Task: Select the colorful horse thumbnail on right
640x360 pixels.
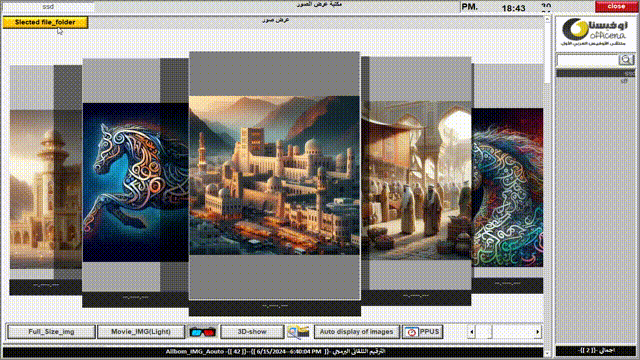Action: click(x=508, y=187)
